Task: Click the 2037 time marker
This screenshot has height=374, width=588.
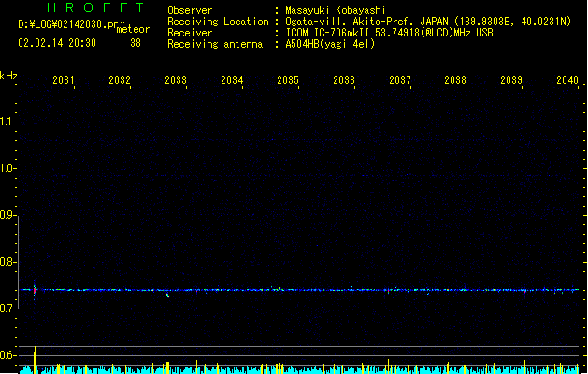Action: coord(400,80)
